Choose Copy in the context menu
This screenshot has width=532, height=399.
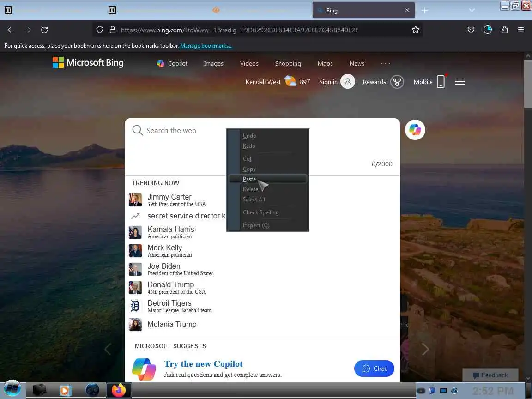(x=268, y=169)
